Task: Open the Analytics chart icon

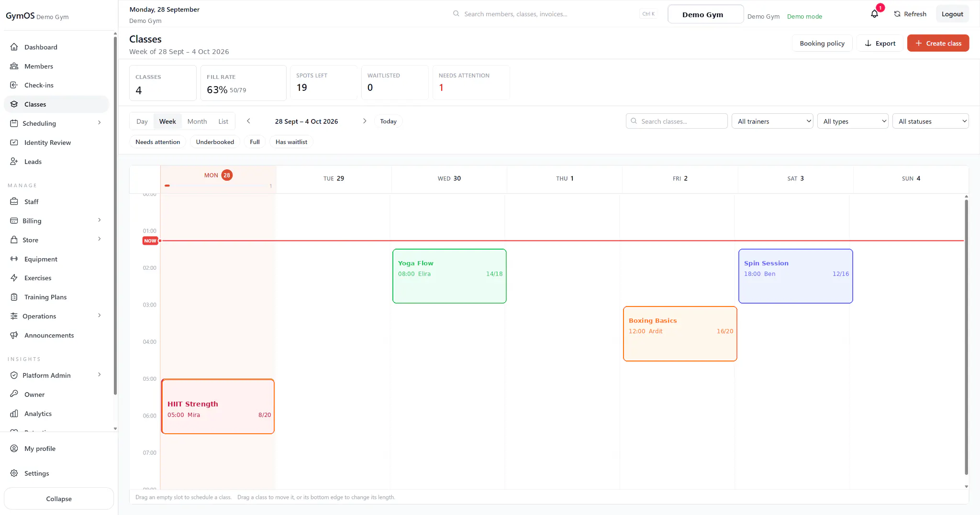Action: 14,414
